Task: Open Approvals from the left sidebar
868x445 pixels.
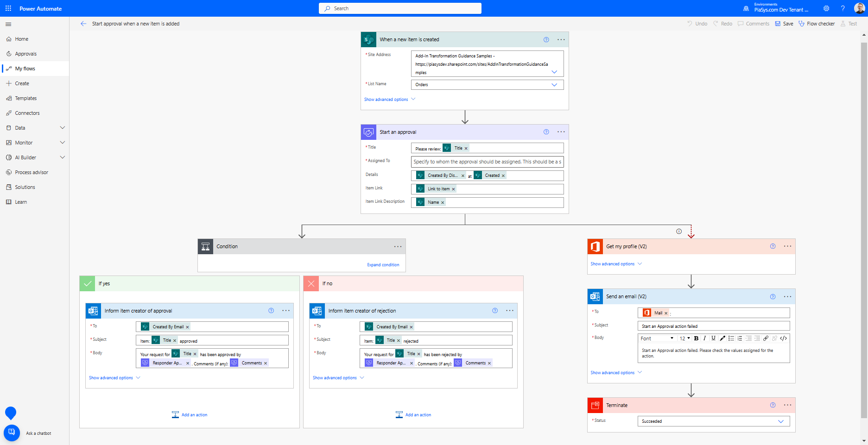Action: (25, 53)
